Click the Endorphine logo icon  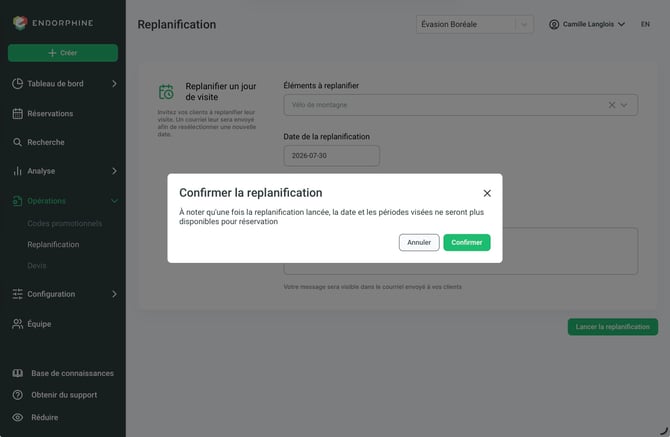pyautogui.click(x=20, y=23)
